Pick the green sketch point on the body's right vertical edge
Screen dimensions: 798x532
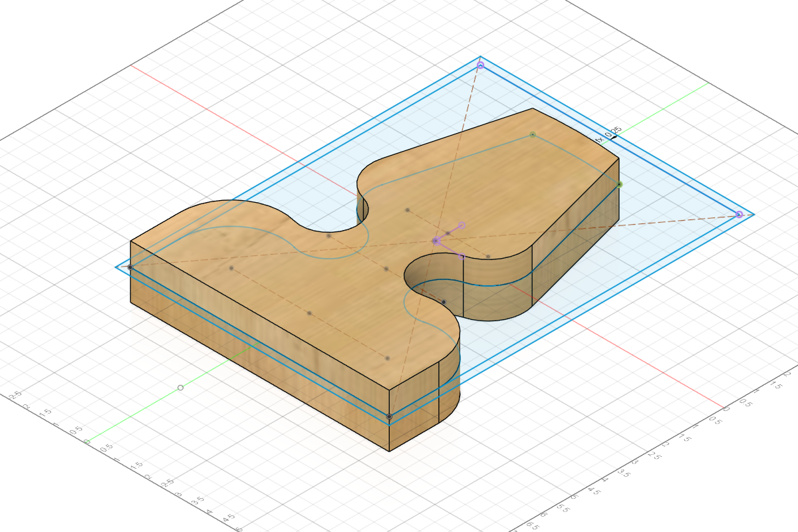click(x=619, y=184)
